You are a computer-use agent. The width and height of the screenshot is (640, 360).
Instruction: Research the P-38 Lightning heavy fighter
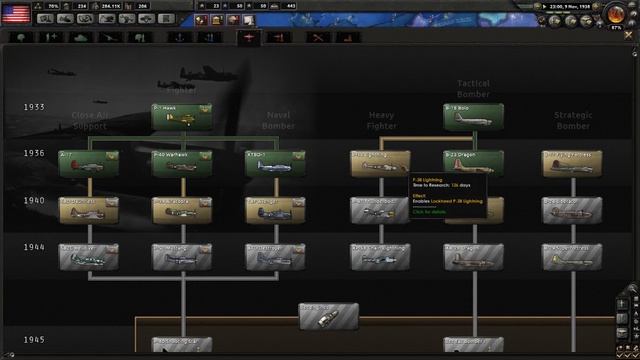[x=380, y=164]
